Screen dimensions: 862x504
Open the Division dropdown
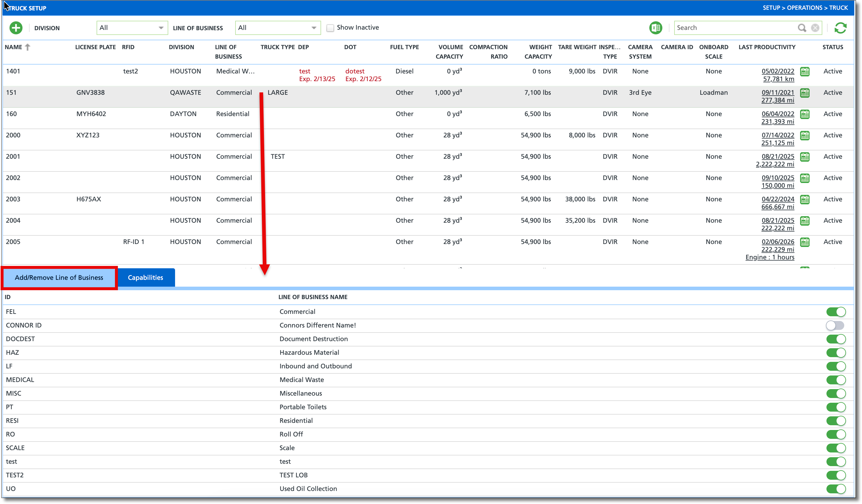click(132, 28)
